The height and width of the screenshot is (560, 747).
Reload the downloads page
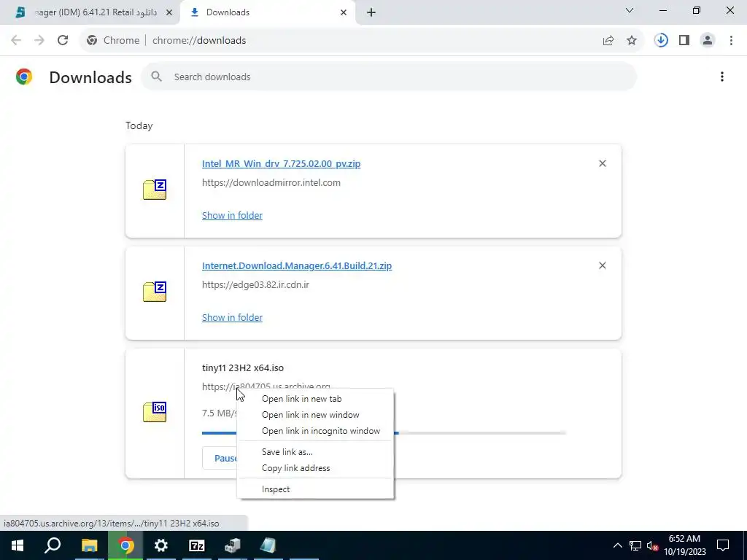(63, 41)
